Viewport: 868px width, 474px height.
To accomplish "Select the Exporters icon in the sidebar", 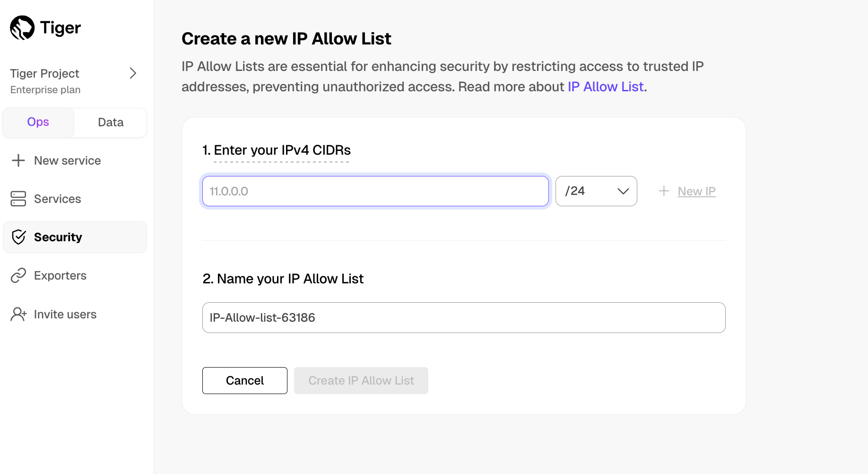I will coord(18,275).
